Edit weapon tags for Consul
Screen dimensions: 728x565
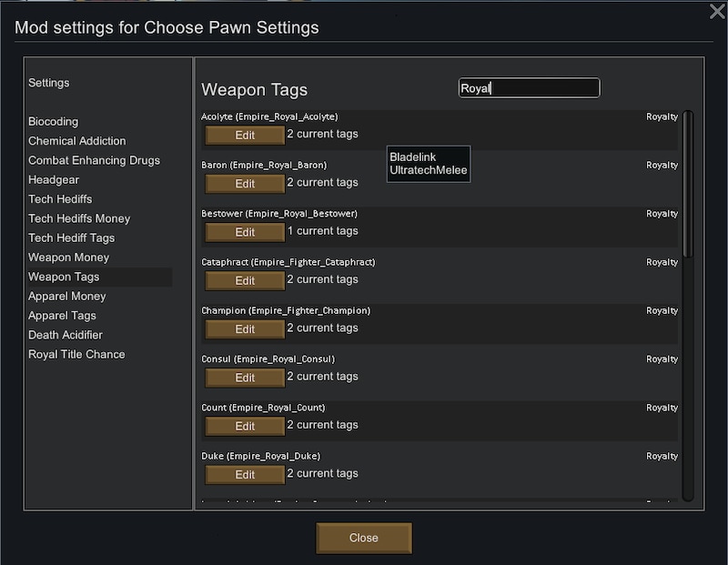point(245,378)
